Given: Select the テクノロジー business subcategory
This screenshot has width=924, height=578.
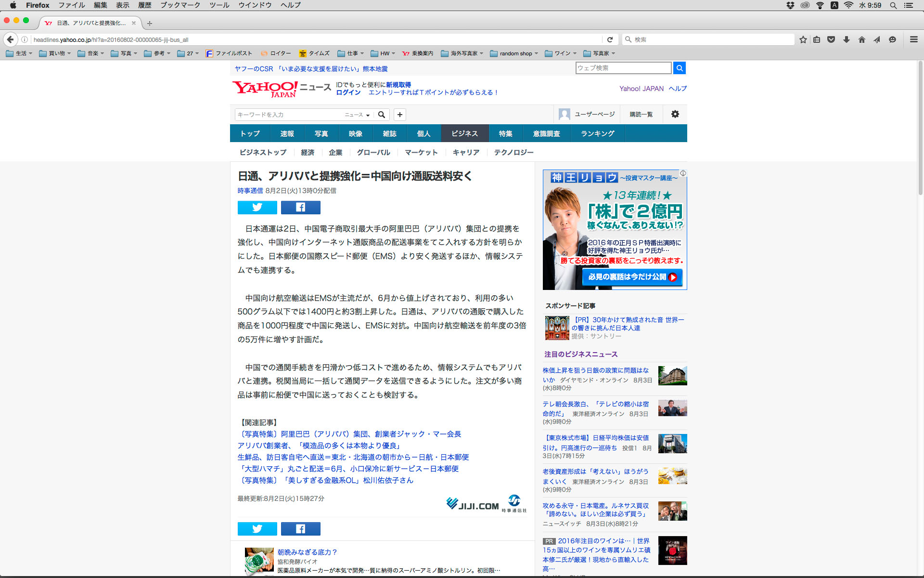Looking at the screenshot, I should (x=513, y=152).
